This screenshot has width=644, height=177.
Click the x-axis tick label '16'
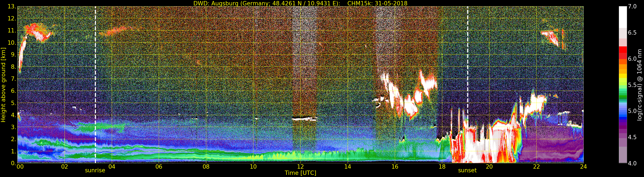click(x=395, y=166)
